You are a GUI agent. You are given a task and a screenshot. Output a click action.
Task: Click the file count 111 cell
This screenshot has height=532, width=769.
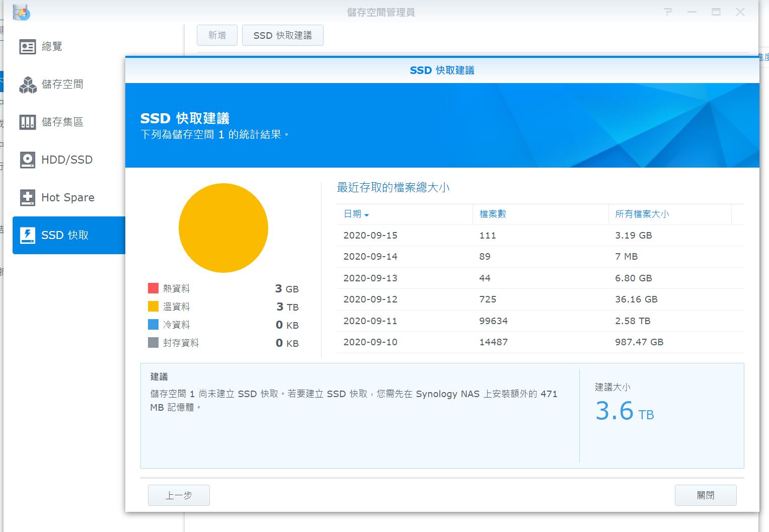point(488,236)
